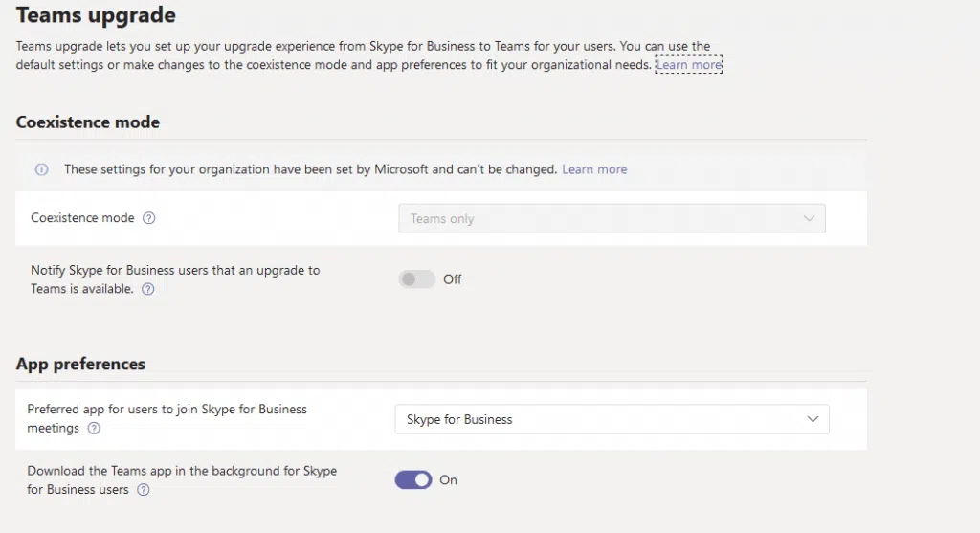The height and width of the screenshot is (533, 980).
Task: Click the 'Preferred app for users to join' label
Action: [167, 410]
